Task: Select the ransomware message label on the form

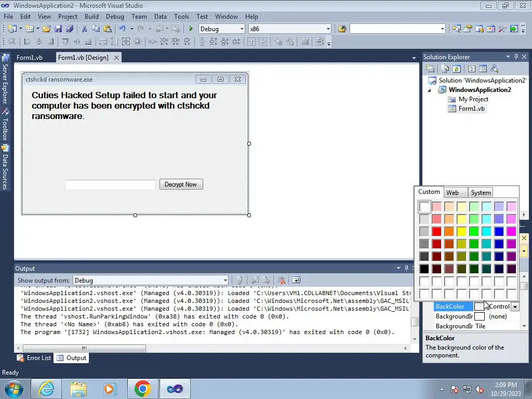Action: [124, 105]
